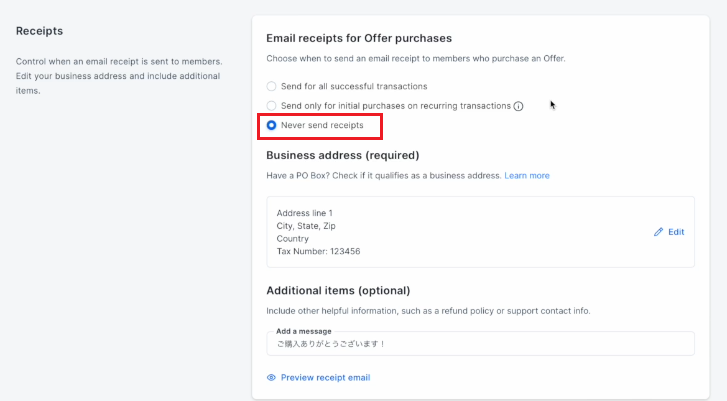The image size is (727, 401).
Task: Focus the "Add a message" text field
Action: (480, 344)
